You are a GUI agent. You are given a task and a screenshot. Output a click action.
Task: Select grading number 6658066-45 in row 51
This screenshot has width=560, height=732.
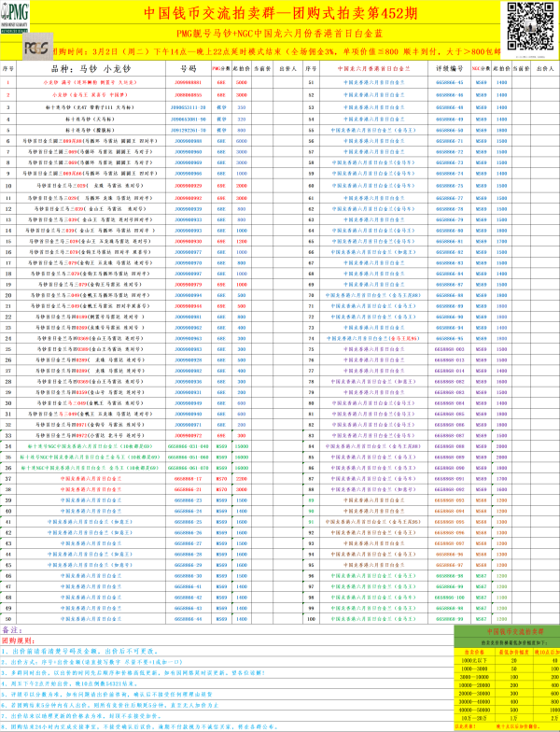450,82
